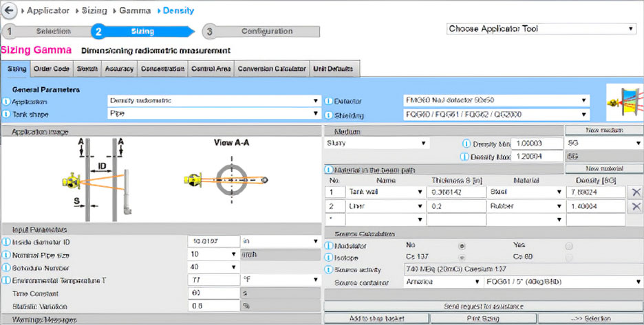The width and height of the screenshot is (644, 325).
Task: Switch to the Order Code tab
Action: tap(51, 69)
